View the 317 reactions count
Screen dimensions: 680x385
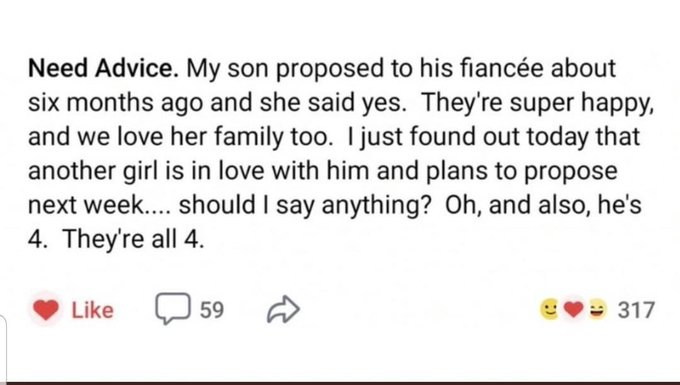(x=636, y=310)
